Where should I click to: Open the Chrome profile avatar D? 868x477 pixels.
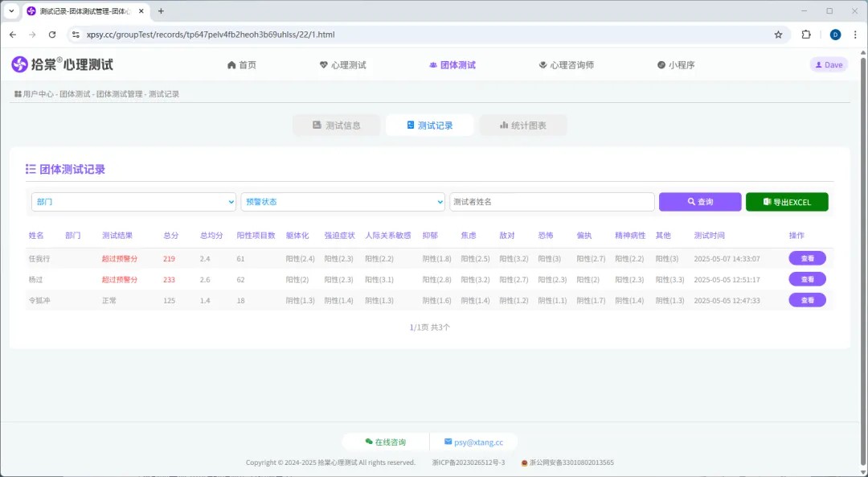(835, 35)
